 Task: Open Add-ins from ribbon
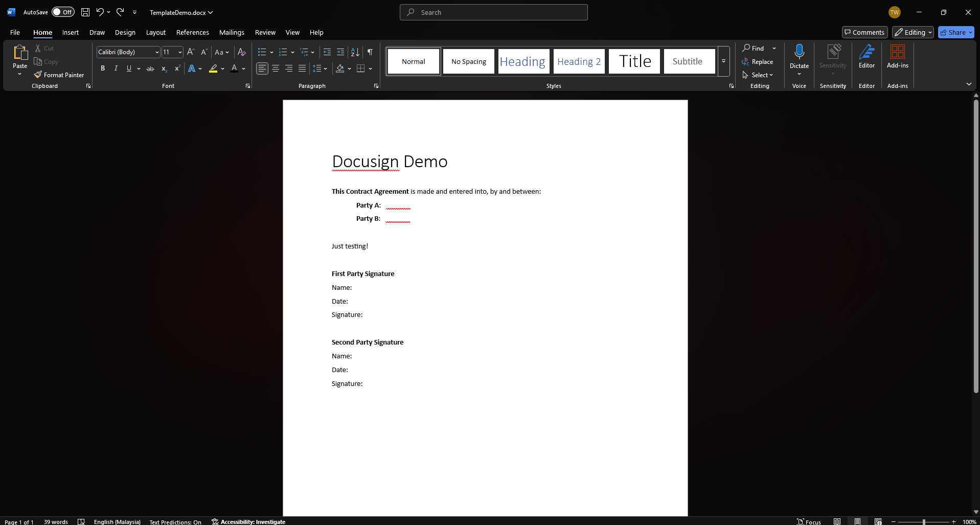point(898,56)
